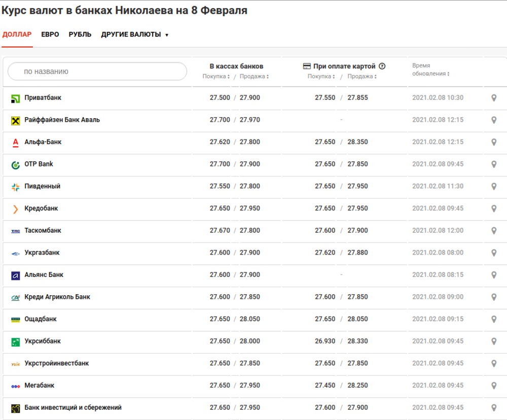Open the Укргазбанк link
Screen dimensions: 507x420
[42, 253]
